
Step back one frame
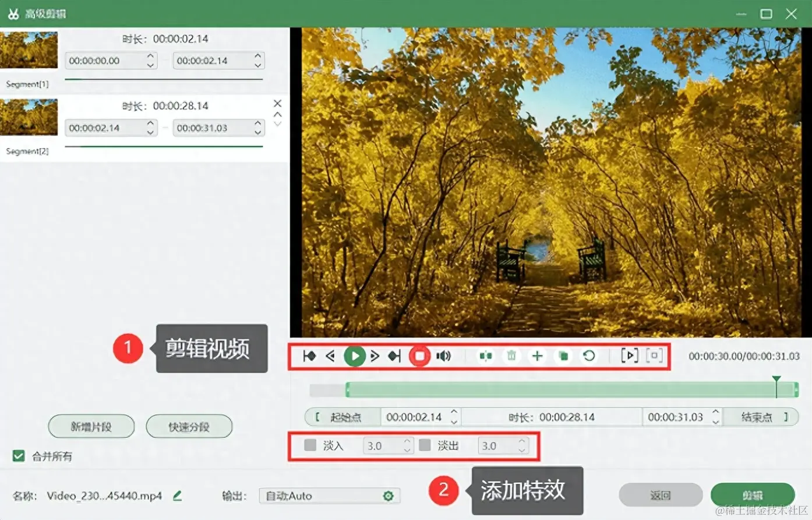(330, 356)
